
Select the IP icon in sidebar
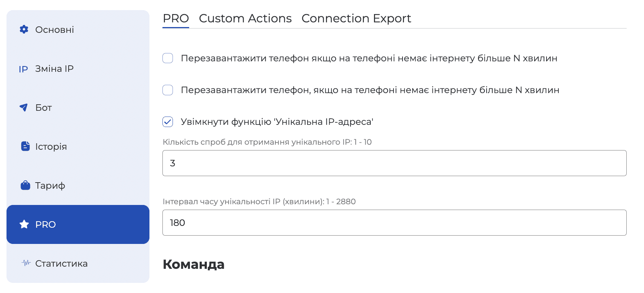coord(23,69)
